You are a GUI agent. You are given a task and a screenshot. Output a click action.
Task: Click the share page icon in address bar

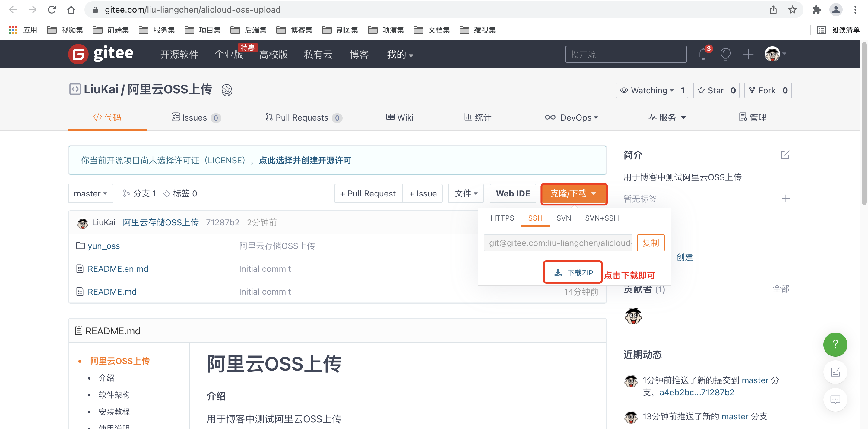coord(773,10)
